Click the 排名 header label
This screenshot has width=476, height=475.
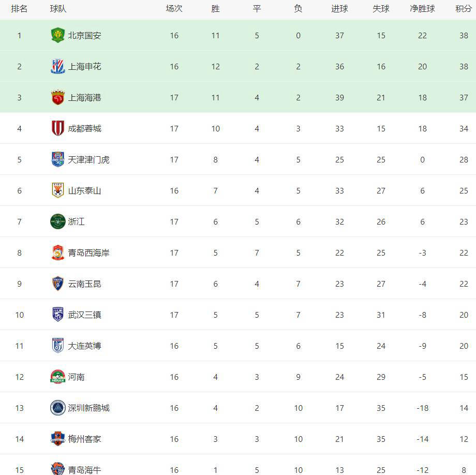click(x=19, y=9)
